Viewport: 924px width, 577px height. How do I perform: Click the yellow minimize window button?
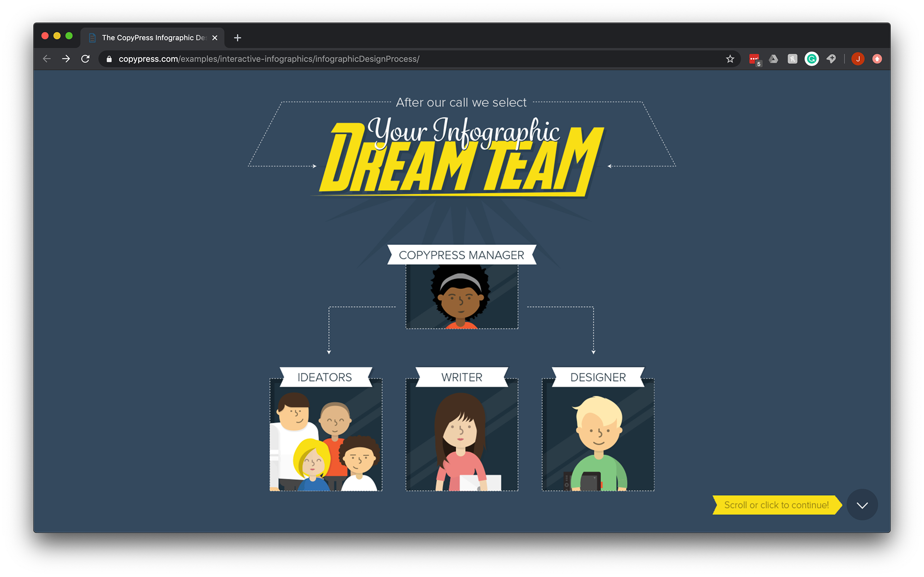57,36
